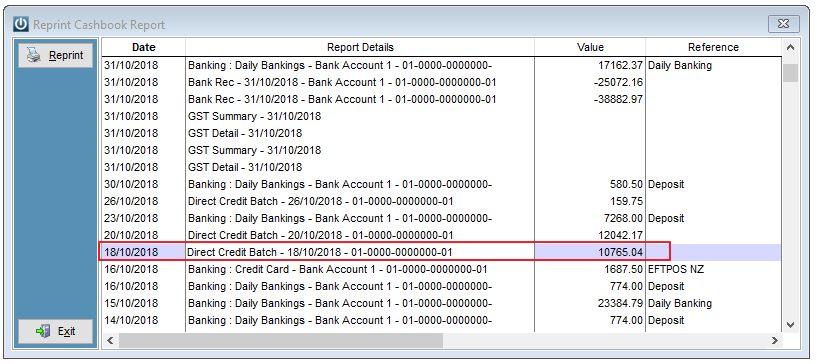Select Direct Credit Batch - 26/10/2018 row

pyautogui.click(x=441, y=201)
